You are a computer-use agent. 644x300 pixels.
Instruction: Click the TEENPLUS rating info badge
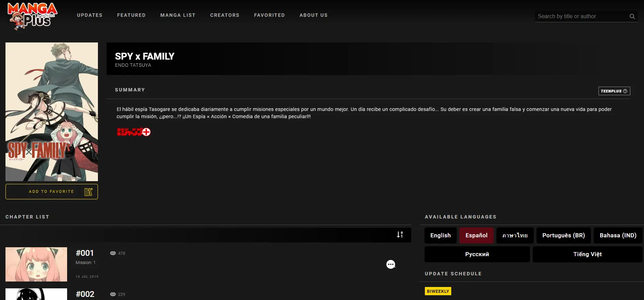(614, 91)
